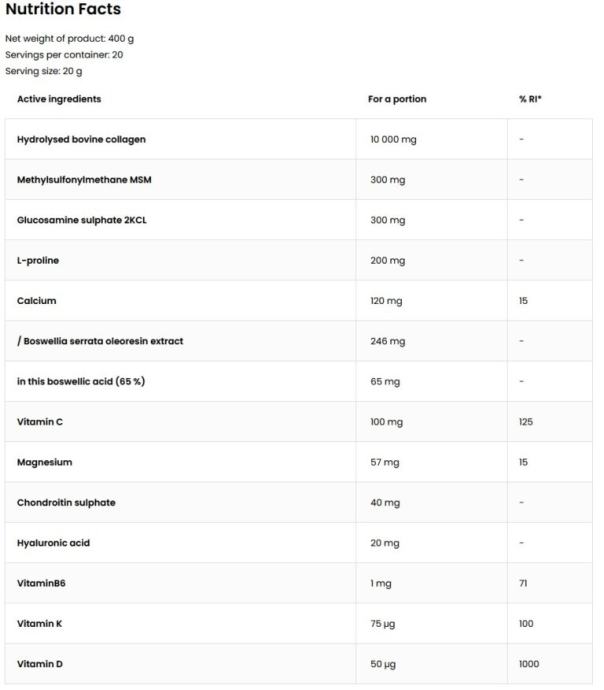Select the L-proline ingredient name

coord(38,260)
